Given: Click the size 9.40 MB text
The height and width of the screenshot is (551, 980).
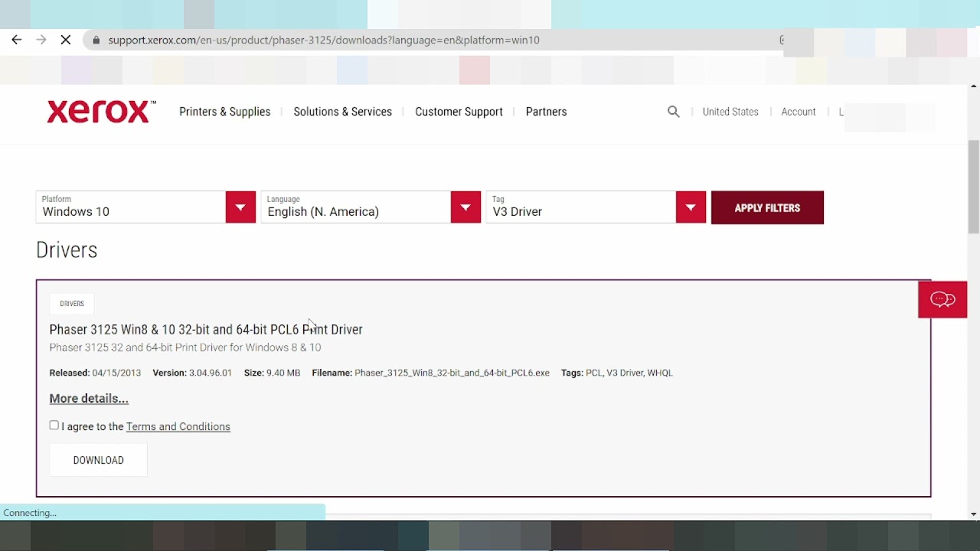Looking at the screenshot, I should point(283,373).
